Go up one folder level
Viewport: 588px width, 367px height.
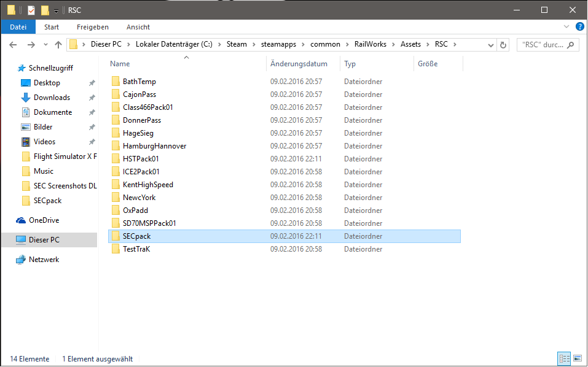click(58, 45)
